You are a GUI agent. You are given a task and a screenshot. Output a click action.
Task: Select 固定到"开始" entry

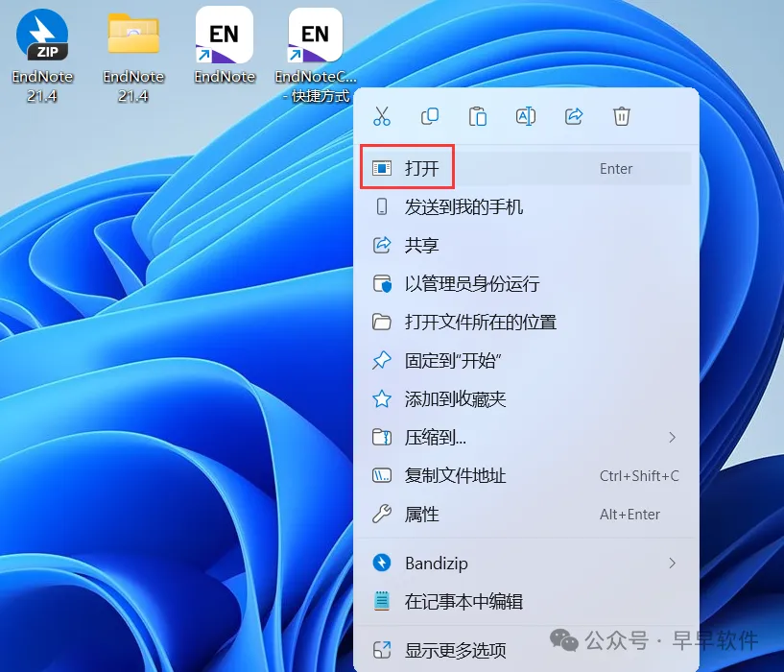tap(526, 360)
